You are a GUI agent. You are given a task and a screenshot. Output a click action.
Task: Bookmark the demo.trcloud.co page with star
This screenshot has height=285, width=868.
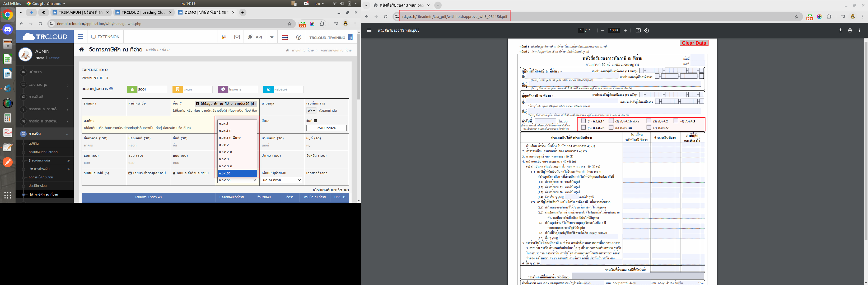coord(290,23)
